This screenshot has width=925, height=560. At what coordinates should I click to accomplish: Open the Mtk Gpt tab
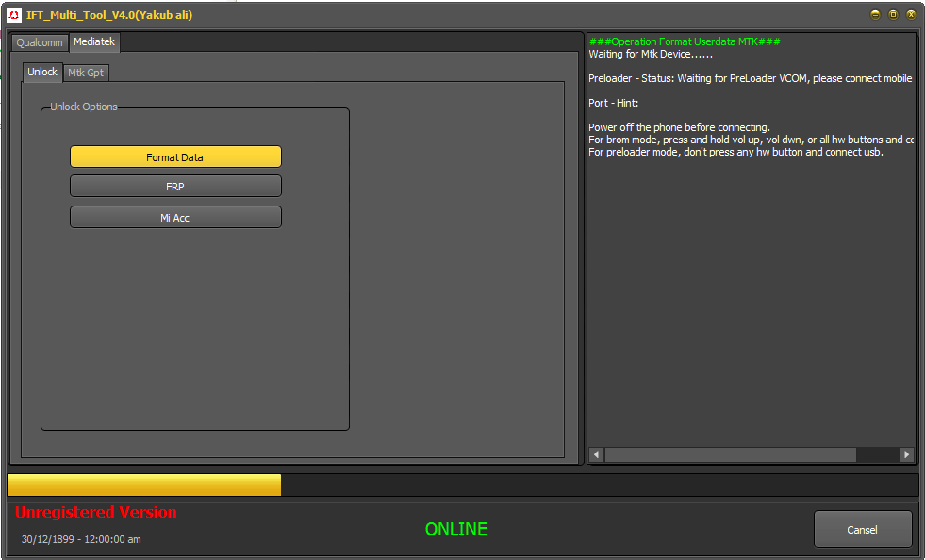(86, 73)
